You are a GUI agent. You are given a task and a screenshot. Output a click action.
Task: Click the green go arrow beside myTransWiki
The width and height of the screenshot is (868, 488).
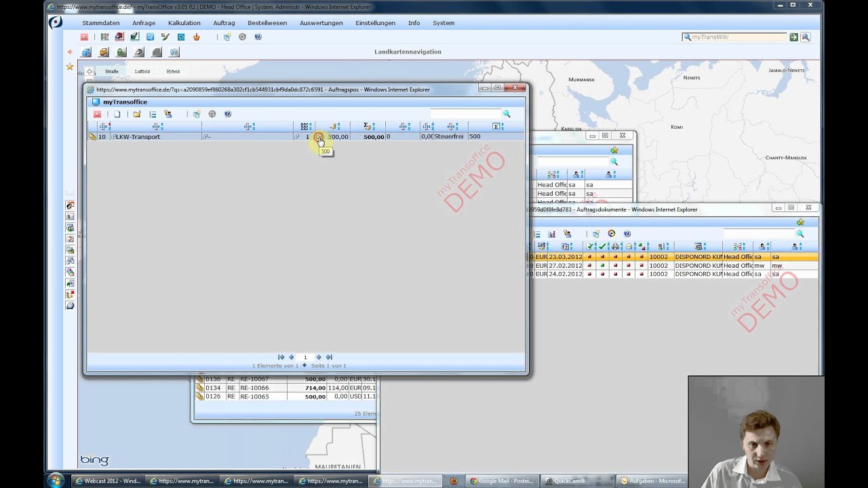(793, 37)
